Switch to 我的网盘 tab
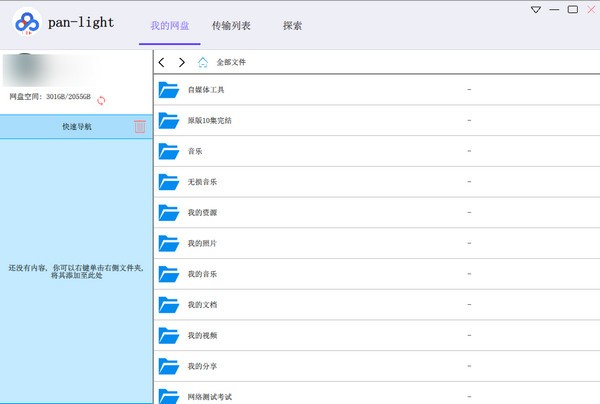Image resolution: width=600 pixels, height=404 pixels. point(169,26)
